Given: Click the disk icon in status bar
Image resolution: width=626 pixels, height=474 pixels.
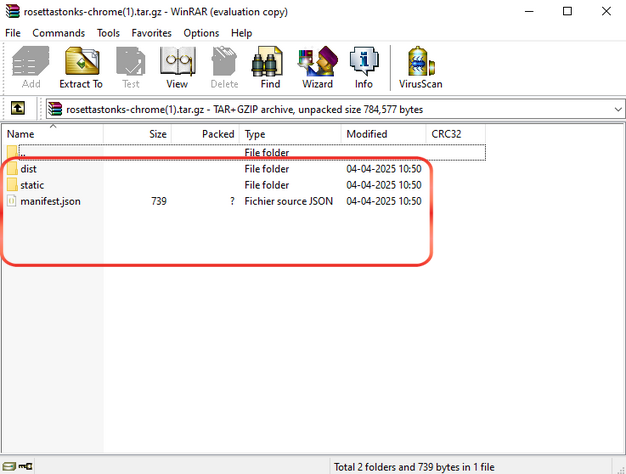Looking at the screenshot, I should point(9,466).
